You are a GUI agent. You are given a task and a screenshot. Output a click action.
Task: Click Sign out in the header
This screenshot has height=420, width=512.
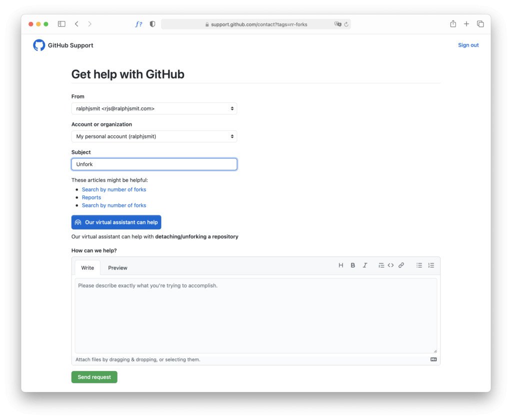[468, 45]
